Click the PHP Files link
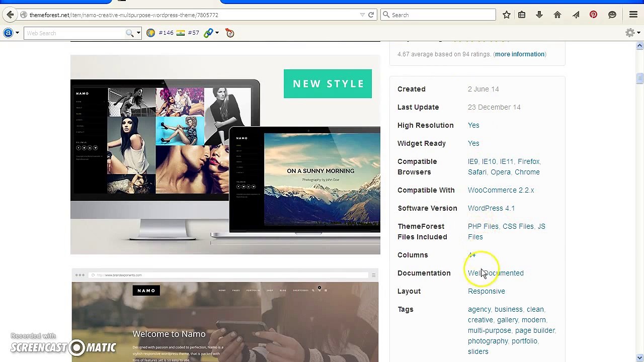This screenshot has height=362, width=644. [483, 226]
